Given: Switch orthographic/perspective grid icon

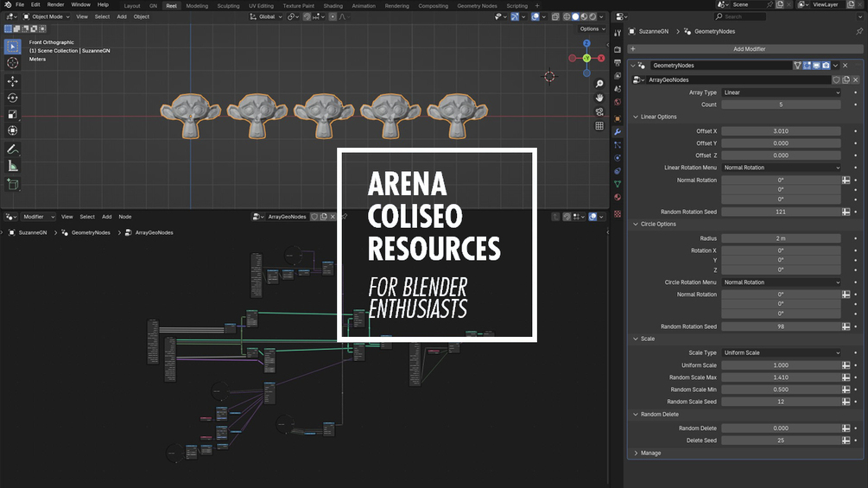Looking at the screenshot, I should click(x=599, y=126).
